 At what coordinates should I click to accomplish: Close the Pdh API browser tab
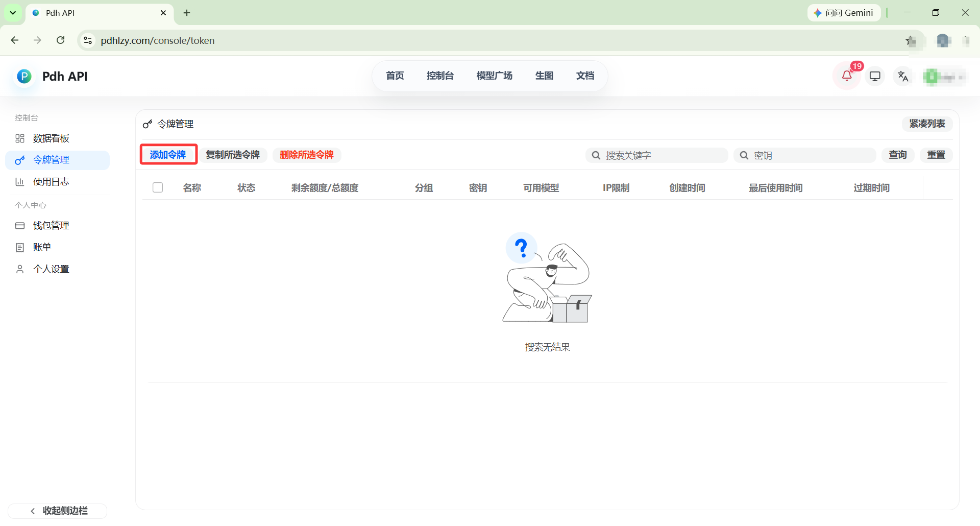[x=163, y=13]
